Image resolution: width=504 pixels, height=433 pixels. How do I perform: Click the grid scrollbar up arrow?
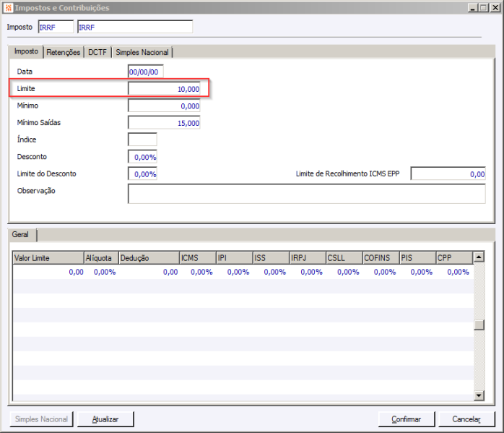(x=479, y=257)
